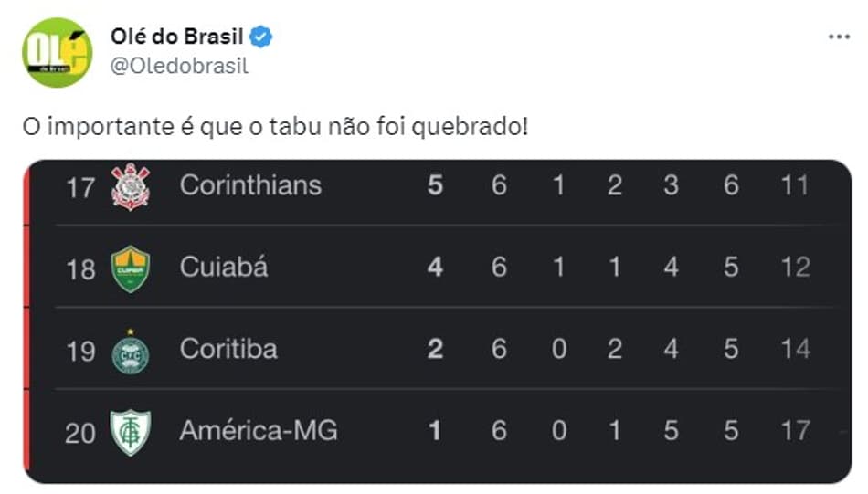Image resolution: width=868 pixels, height=494 pixels.
Task: Open the three-dot more options menu
Action: click(839, 37)
